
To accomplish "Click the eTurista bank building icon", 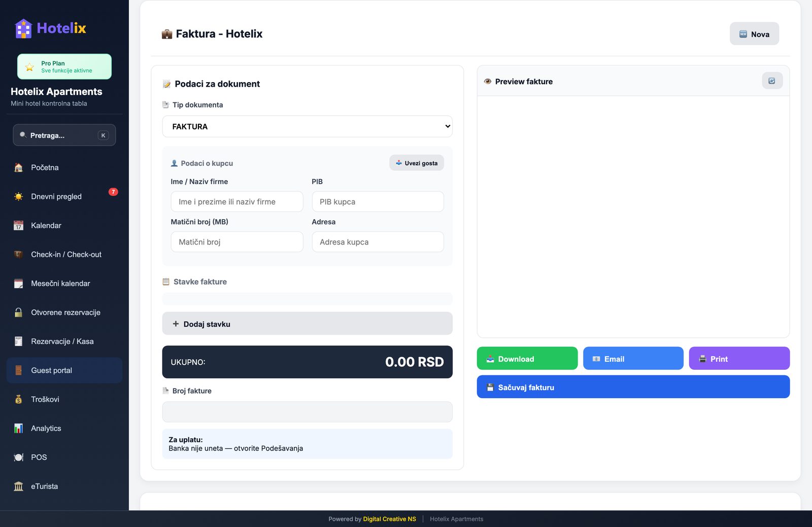I will click(x=19, y=486).
